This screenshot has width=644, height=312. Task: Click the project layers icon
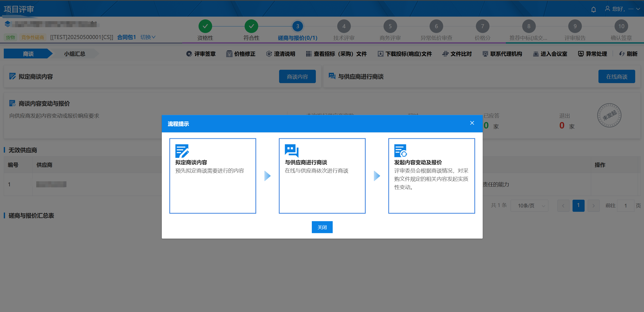7,24
